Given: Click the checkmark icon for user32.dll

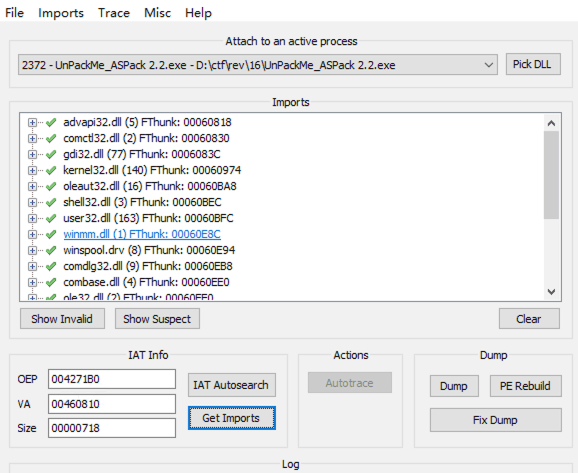Looking at the screenshot, I should (51, 218).
